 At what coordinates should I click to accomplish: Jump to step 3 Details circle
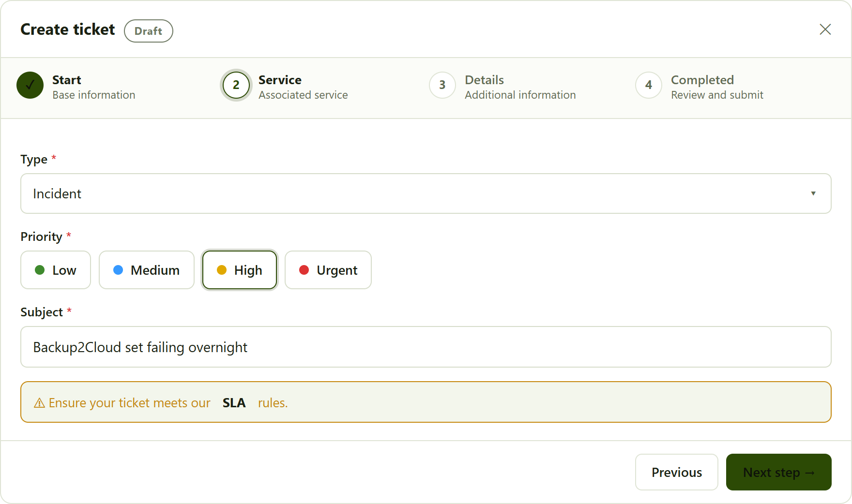point(442,85)
